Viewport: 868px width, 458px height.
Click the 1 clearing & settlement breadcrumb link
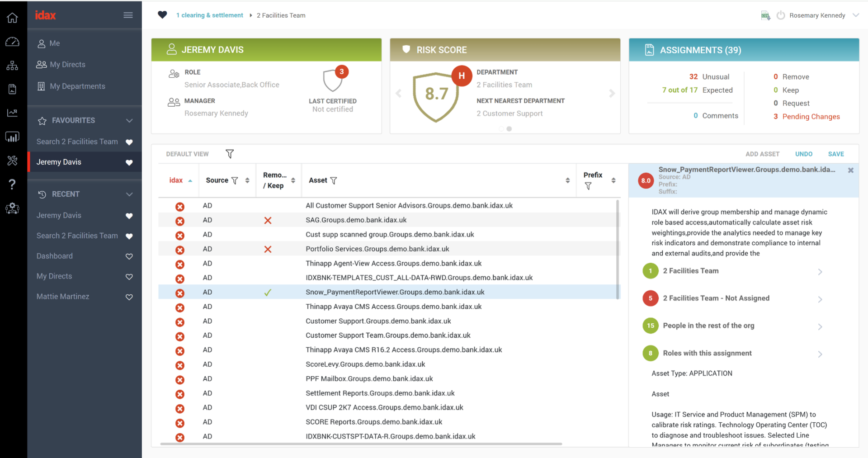[210, 15]
